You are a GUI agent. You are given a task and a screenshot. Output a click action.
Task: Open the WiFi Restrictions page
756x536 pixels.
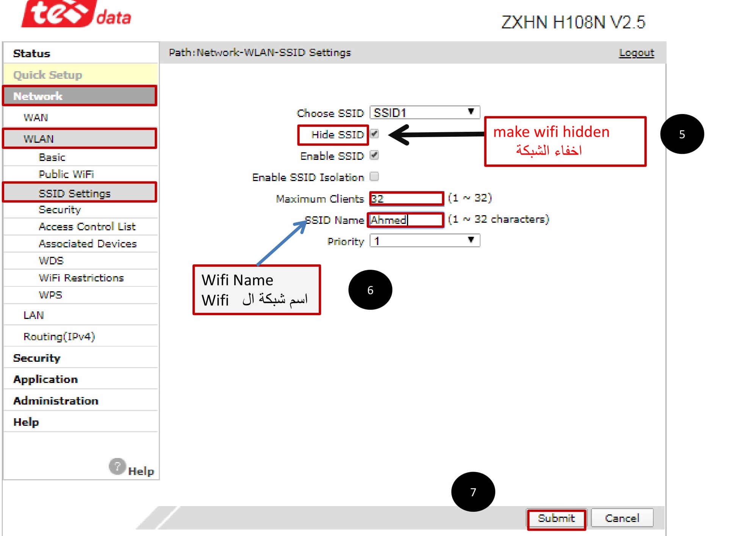[80, 278]
